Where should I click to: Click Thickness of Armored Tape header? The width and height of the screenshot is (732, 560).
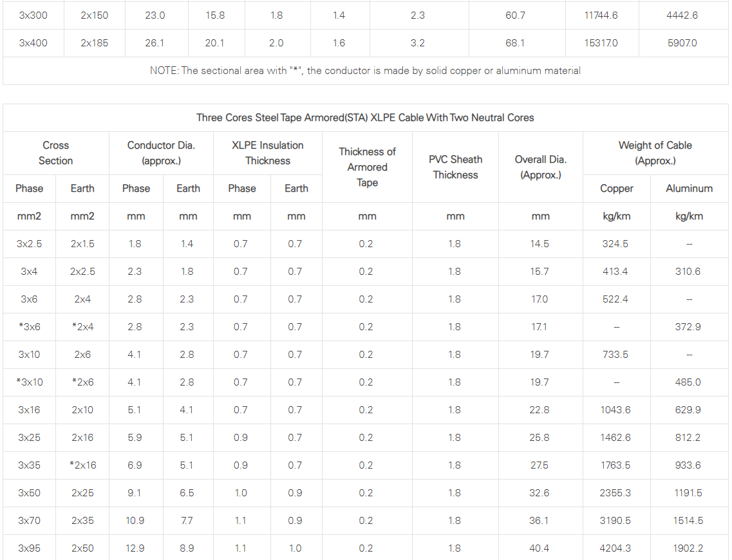pos(367,167)
